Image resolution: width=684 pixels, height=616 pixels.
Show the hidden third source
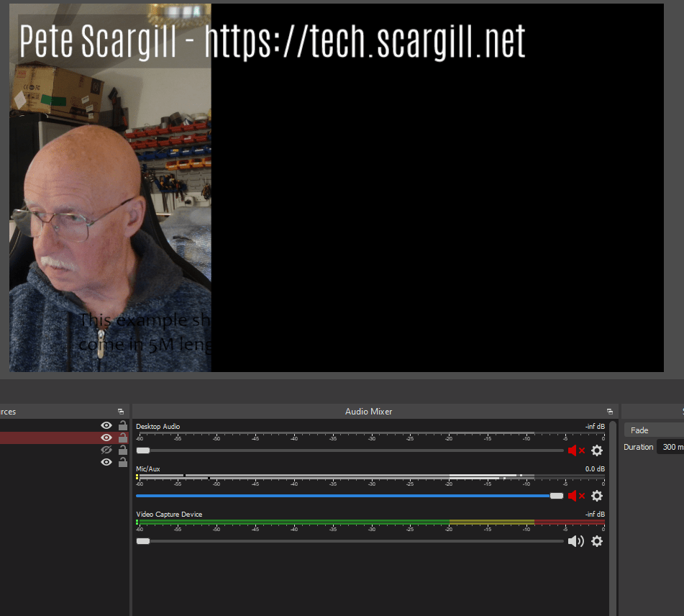click(106, 450)
